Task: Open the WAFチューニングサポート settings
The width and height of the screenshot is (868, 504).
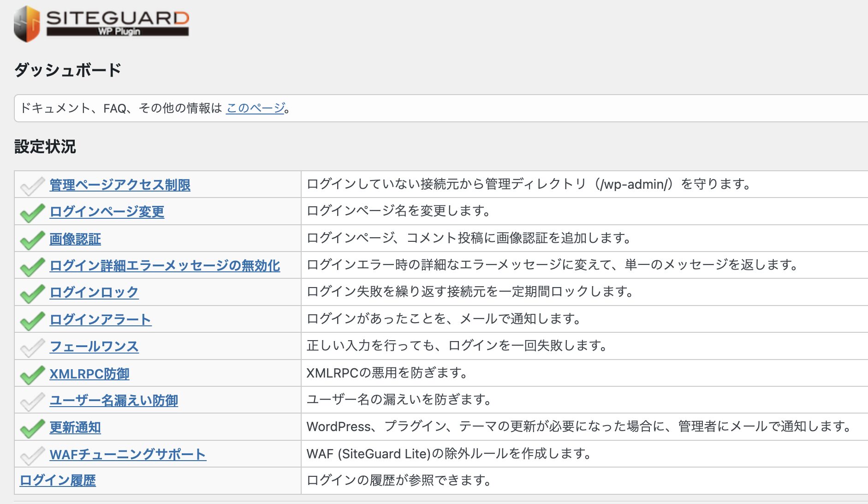Action: [128, 454]
